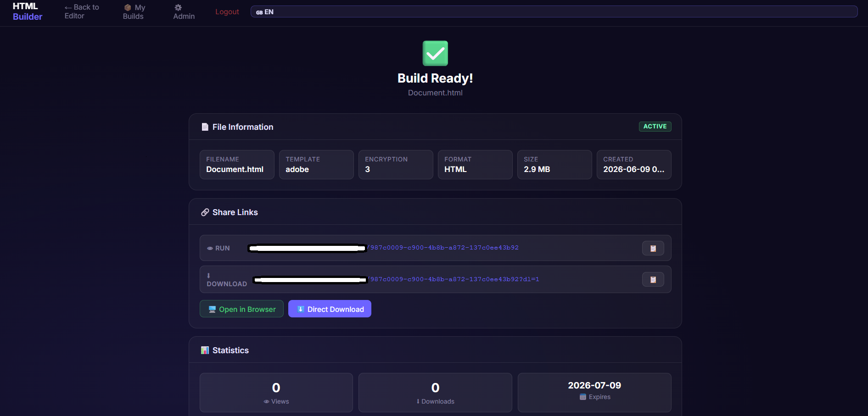The height and width of the screenshot is (416, 868).
Task: Click the DOWNLOAD share link ending dl=1
Action: click(396, 279)
